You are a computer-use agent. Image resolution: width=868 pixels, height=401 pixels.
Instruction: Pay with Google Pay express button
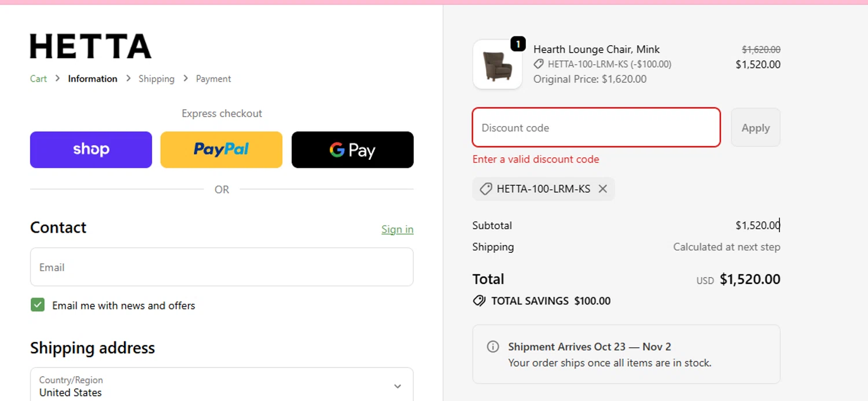(352, 150)
